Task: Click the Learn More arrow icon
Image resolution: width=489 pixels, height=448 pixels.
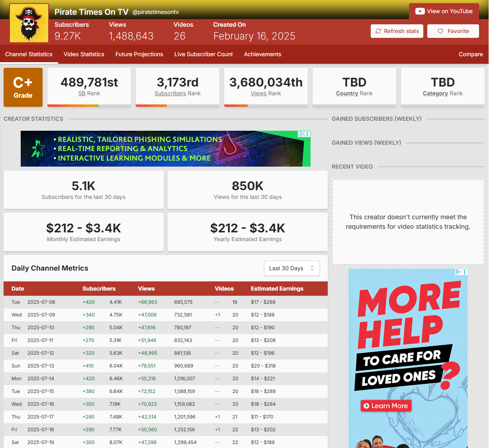Action: (366, 406)
